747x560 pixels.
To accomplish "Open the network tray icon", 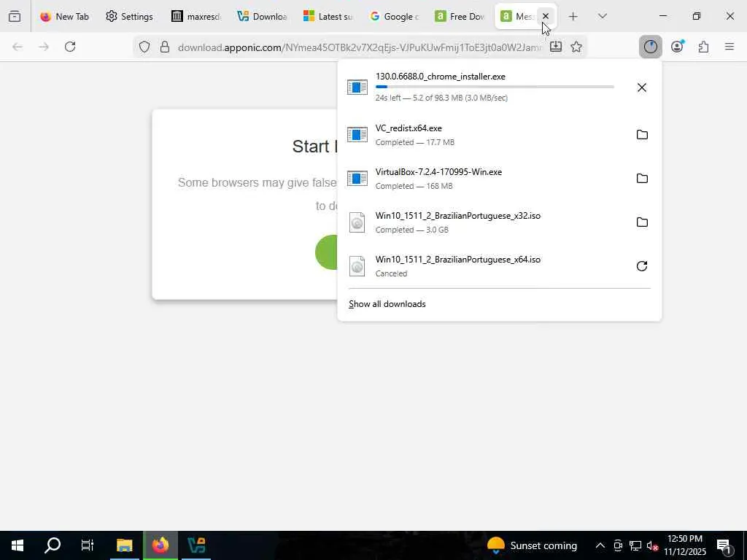I will 635,545.
